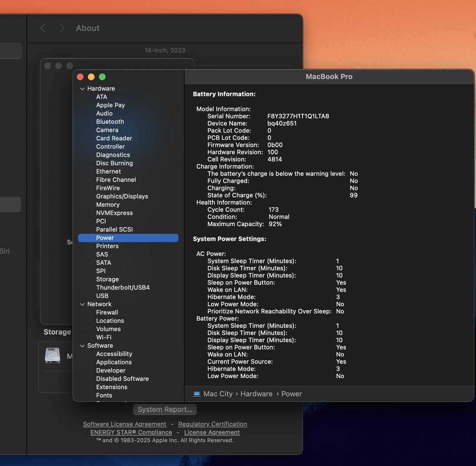The image size is (476, 466).
Task: Select Firewall under Network
Action: [107, 312]
